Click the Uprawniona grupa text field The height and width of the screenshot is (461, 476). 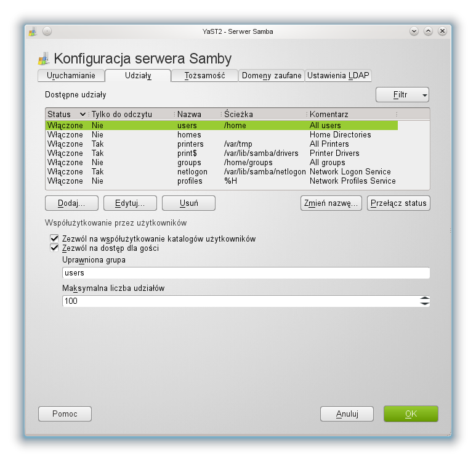[246, 273]
